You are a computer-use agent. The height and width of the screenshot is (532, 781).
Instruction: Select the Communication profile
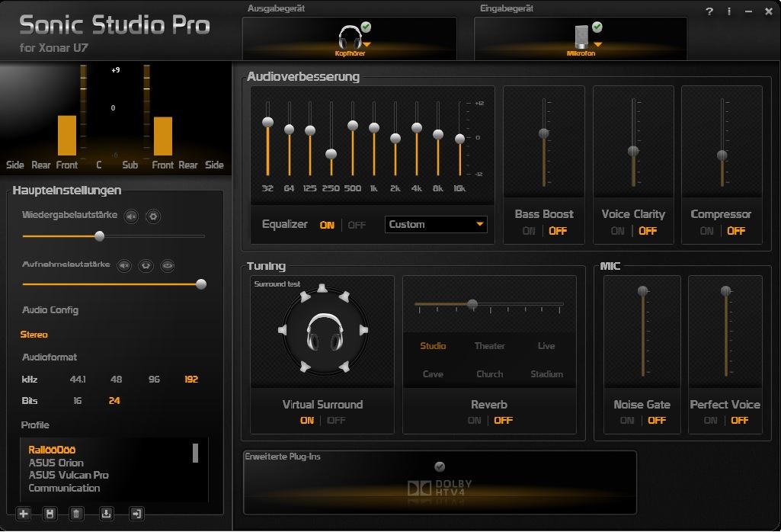[x=64, y=488]
